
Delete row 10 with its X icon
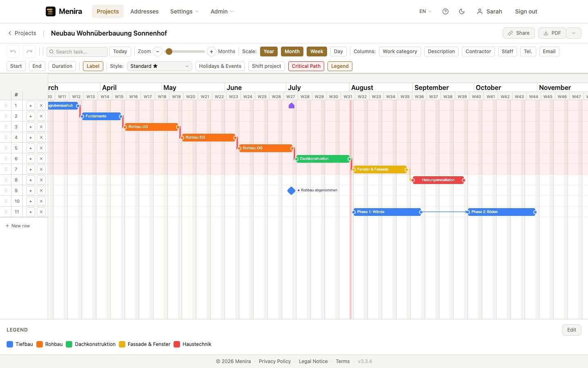coord(41,201)
